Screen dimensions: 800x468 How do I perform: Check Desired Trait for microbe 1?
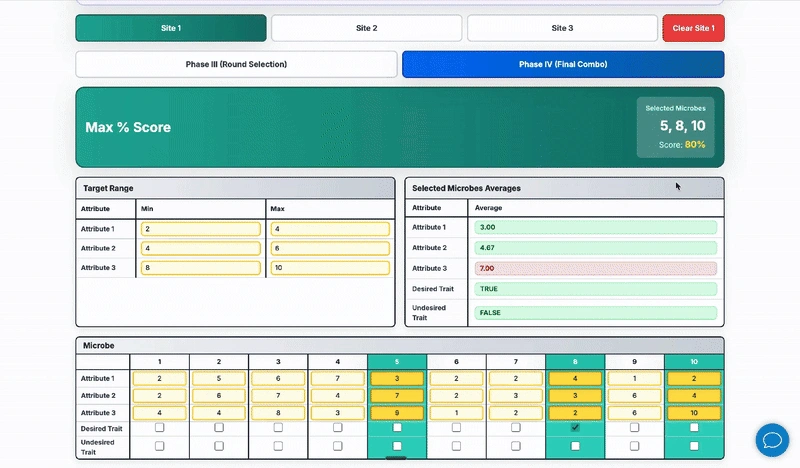click(x=159, y=427)
